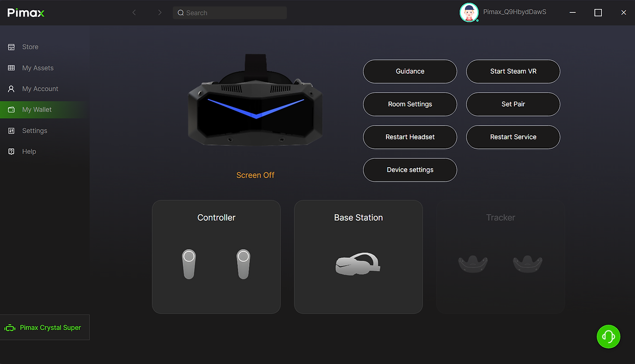The image size is (635, 364).
Task: Click the green headset icon beside Pimax Crystal Super
Action: pyautogui.click(x=10, y=328)
